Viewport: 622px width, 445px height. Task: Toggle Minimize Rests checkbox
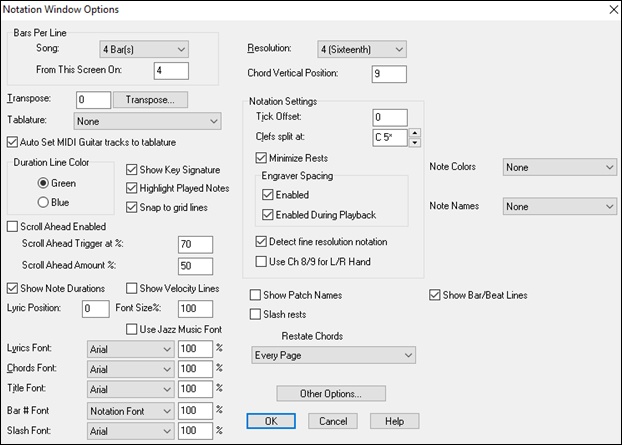tap(262, 158)
